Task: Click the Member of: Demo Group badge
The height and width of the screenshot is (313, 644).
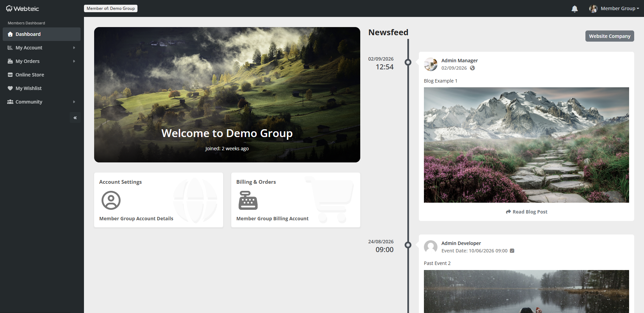Action: (x=111, y=8)
